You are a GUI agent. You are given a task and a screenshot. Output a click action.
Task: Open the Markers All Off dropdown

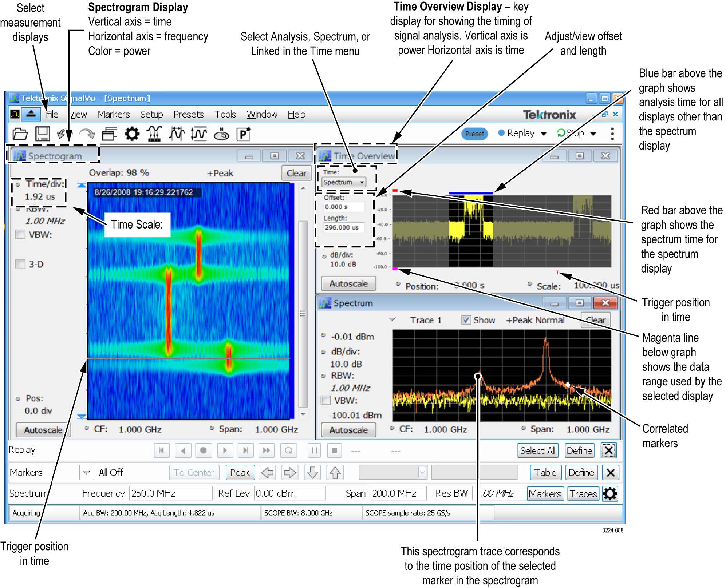[x=86, y=472]
